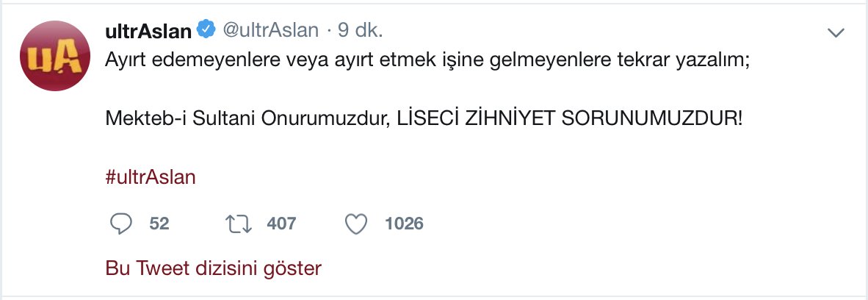
Task: Click "Bu Tweet dizisini göster" link
Action: (214, 268)
